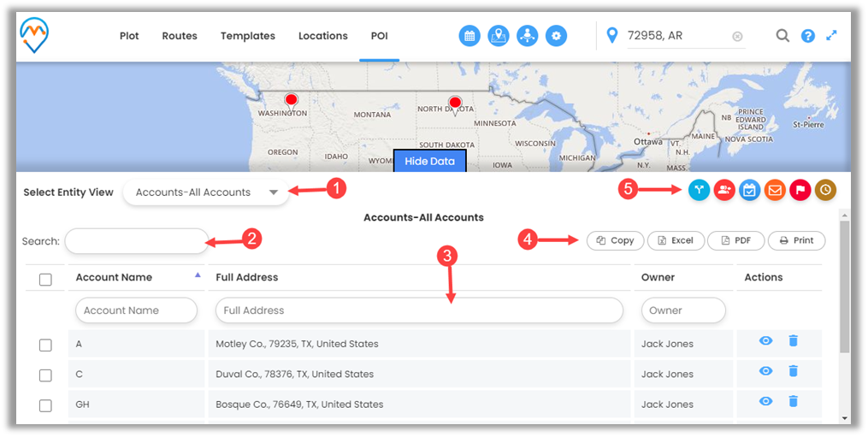Click the brown clock icon
The height and width of the screenshot is (437, 868).
point(825,190)
